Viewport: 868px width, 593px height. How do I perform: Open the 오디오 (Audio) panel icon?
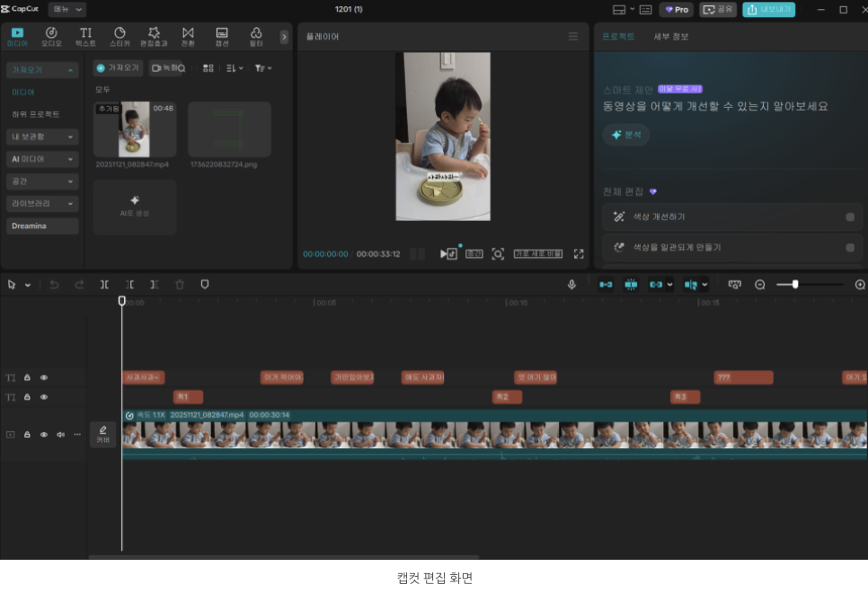pos(51,36)
